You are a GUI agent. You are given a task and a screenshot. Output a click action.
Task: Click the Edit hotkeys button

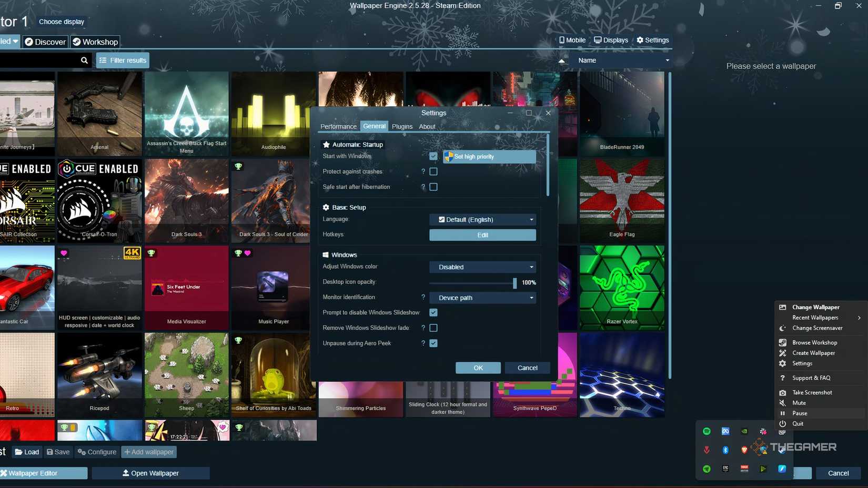482,235
